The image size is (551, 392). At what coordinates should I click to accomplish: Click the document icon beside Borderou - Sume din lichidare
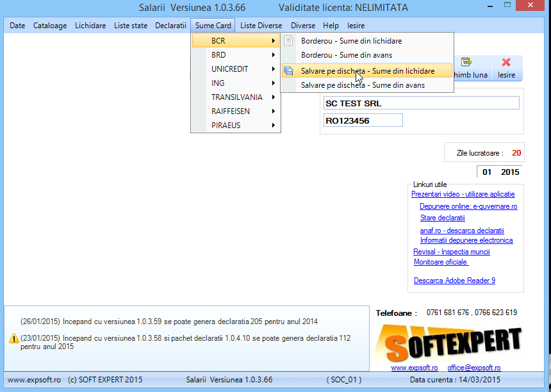(x=288, y=40)
